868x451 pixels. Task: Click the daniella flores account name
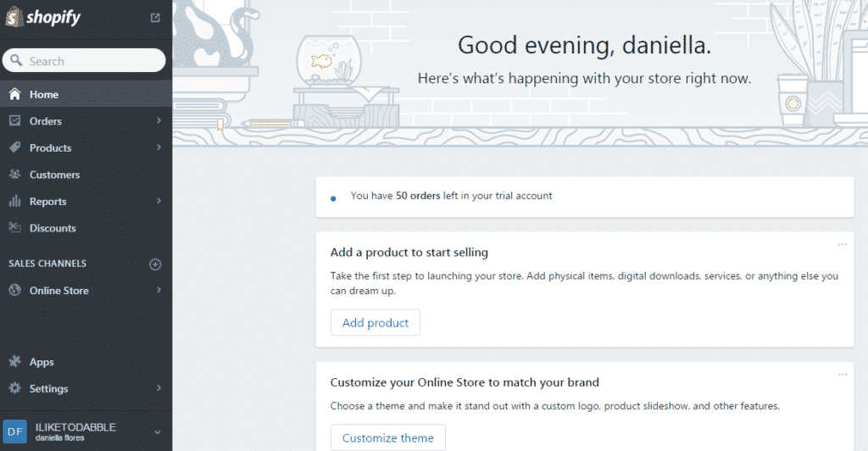pyautogui.click(x=60, y=437)
